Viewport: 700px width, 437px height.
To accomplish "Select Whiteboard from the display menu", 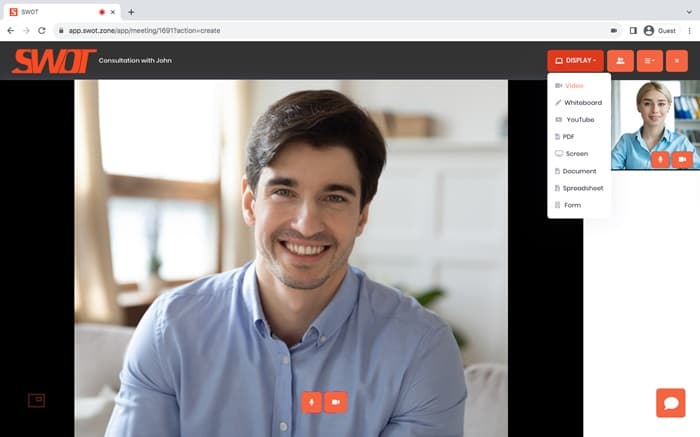I will 582,103.
